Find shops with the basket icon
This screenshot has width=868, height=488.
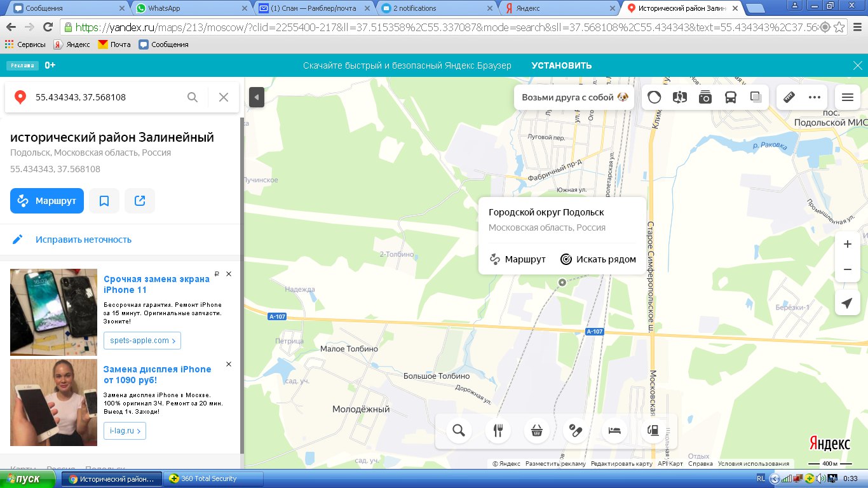[536, 431]
